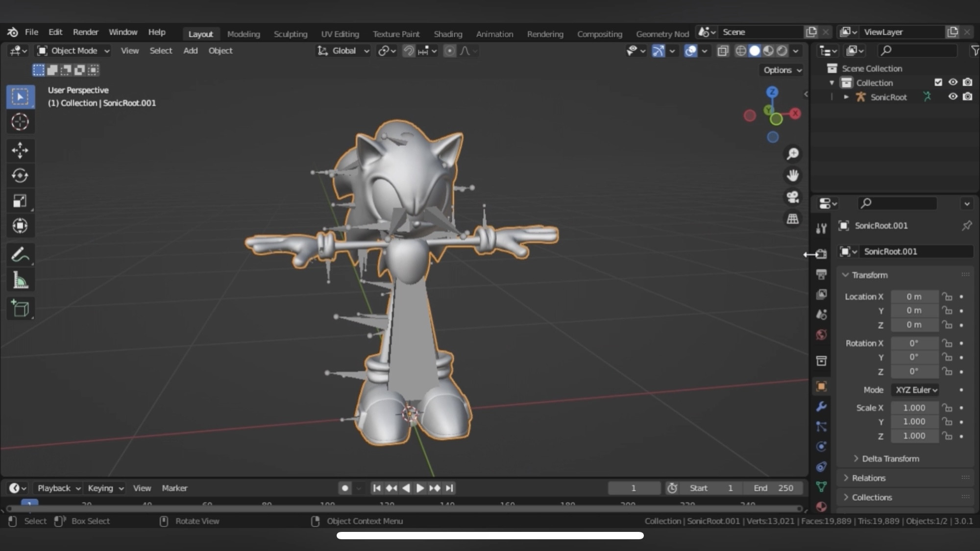The width and height of the screenshot is (980, 551).
Task: Hide SonicRoot using its eye toggle
Action: coord(953,97)
